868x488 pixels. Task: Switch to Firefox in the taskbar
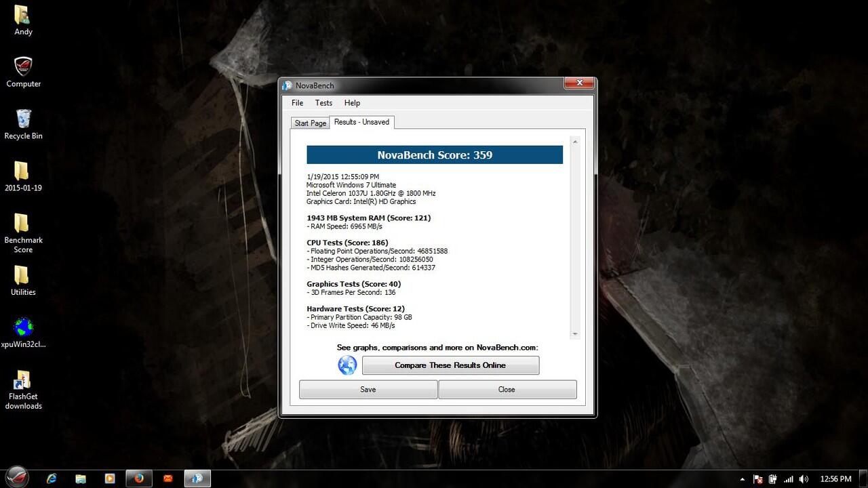[139, 479]
